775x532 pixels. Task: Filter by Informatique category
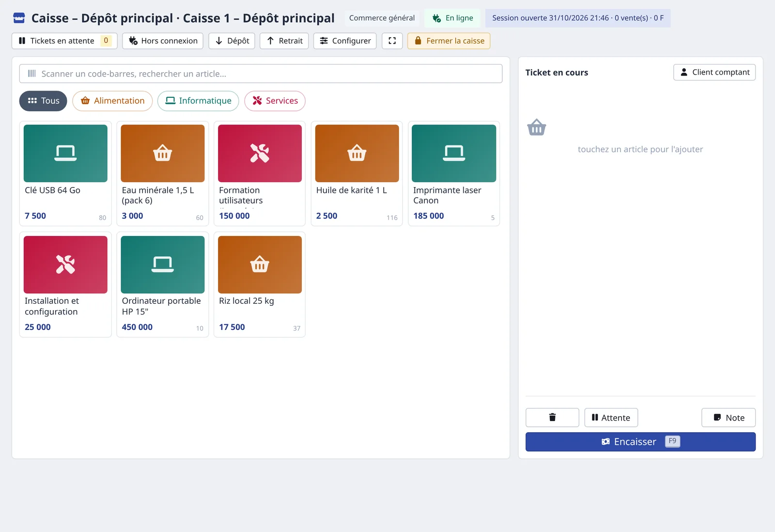tap(198, 101)
